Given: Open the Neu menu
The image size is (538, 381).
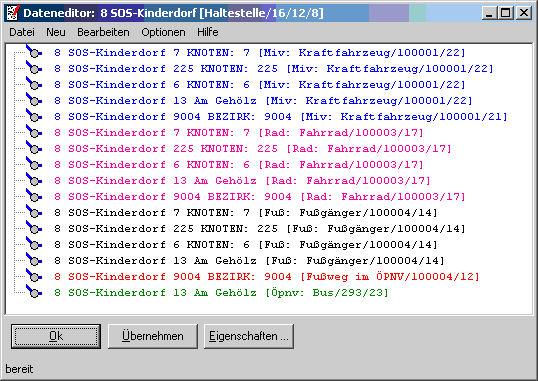Looking at the screenshot, I should (x=56, y=32).
